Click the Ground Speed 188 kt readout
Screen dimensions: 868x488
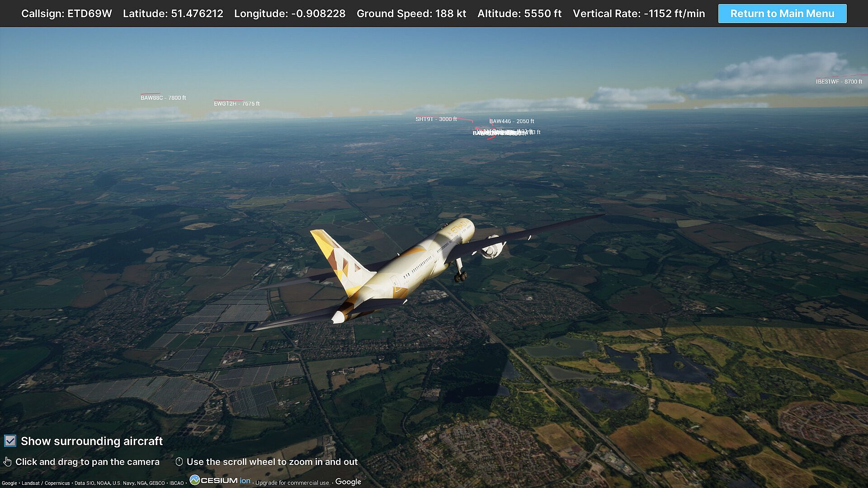pos(411,14)
